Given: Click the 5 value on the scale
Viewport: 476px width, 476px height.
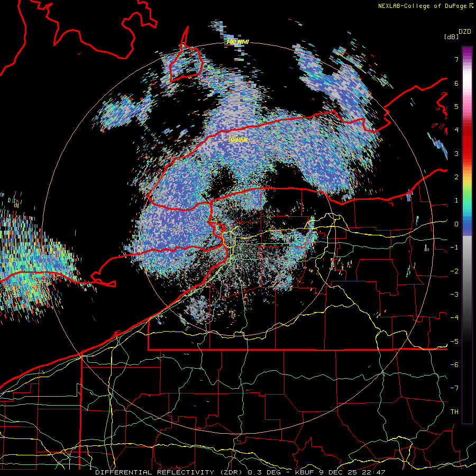Looking at the screenshot, I should [x=456, y=106].
